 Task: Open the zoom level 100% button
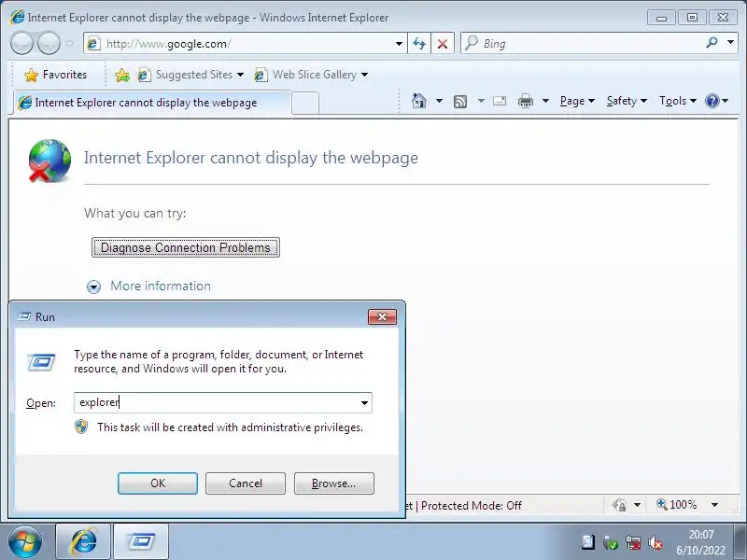point(678,504)
